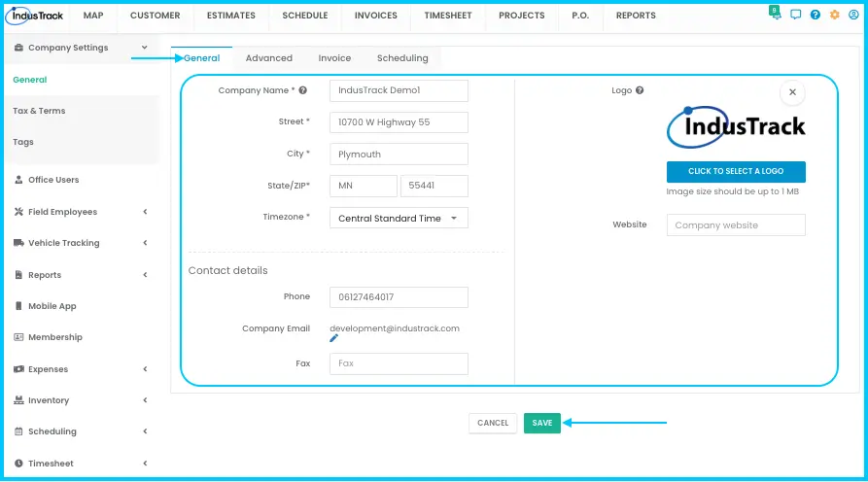Expand the Vehicle Tracking chevron
The width and height of the screenshot is (868, 482).
[145, 243]
